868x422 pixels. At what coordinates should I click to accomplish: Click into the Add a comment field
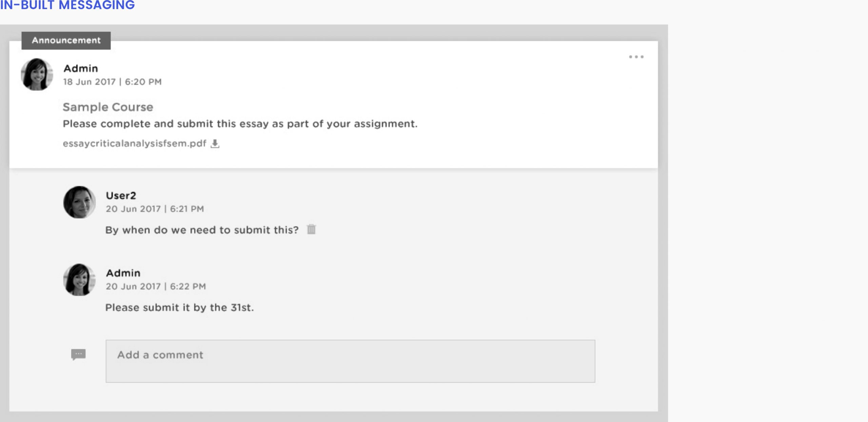350,361
